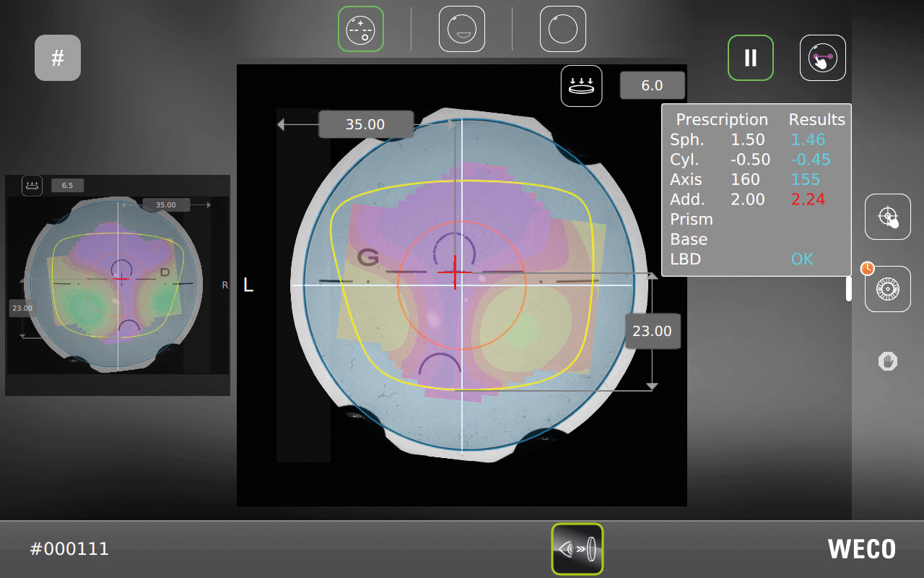
Task: Select the bifocal lens type icon
Action: pos(462,29)
